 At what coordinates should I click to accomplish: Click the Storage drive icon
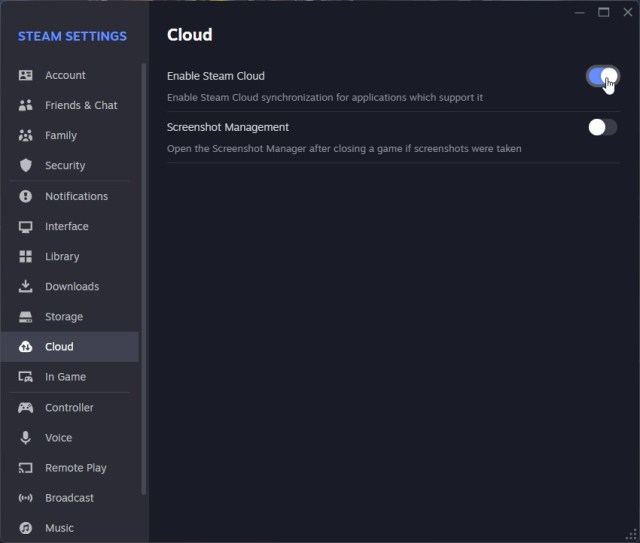click(25, 317)
